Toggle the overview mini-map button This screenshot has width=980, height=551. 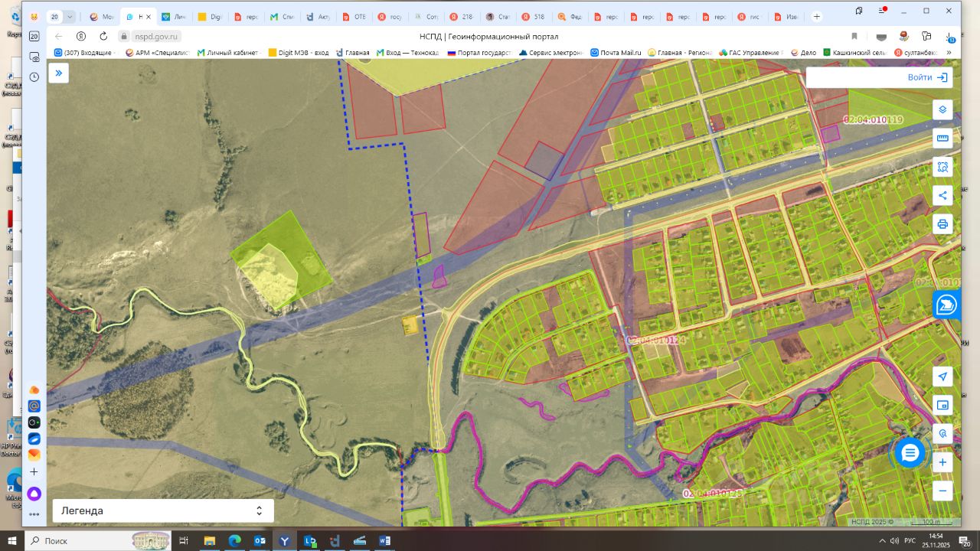point(942,405)
